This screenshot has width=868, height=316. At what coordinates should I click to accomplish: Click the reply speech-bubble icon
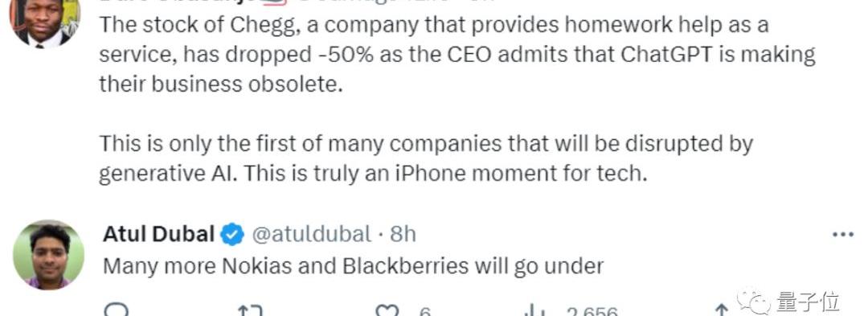click(x=116, y=310)
